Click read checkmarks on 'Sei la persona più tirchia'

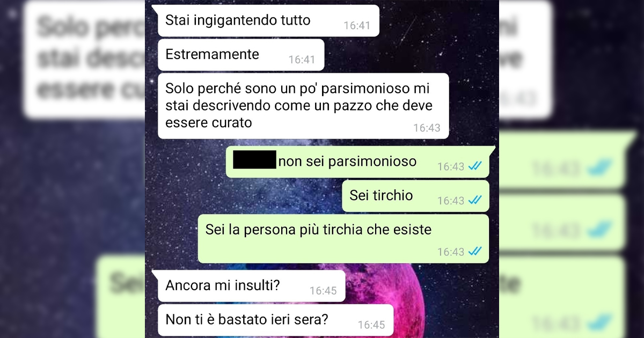coord(474,251)
